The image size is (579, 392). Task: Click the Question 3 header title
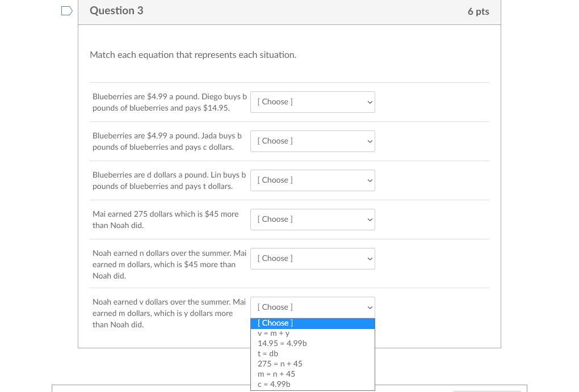coord(116,11)
